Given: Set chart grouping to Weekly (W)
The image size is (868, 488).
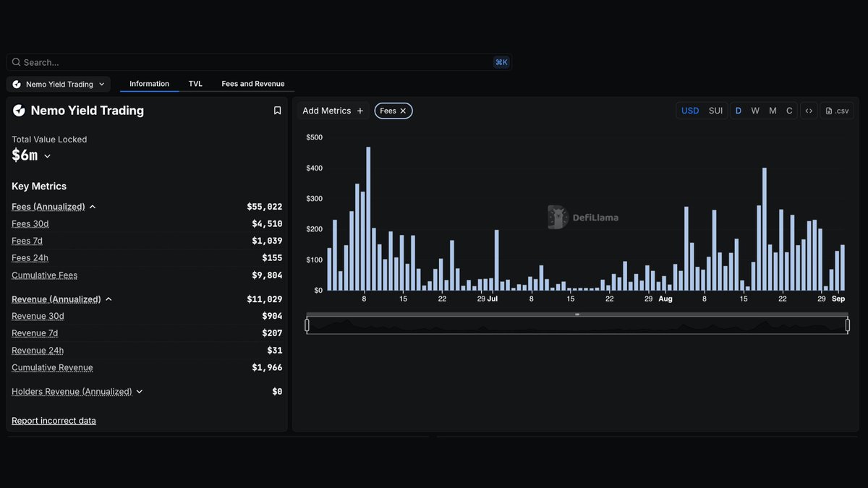Looking at the screenshot, I should 755,111.
